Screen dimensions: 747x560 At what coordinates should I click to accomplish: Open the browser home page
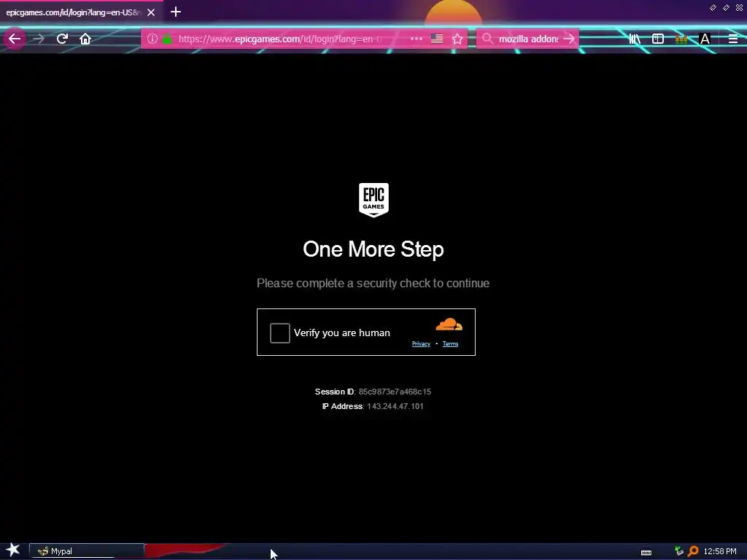[x=85, y=39]
